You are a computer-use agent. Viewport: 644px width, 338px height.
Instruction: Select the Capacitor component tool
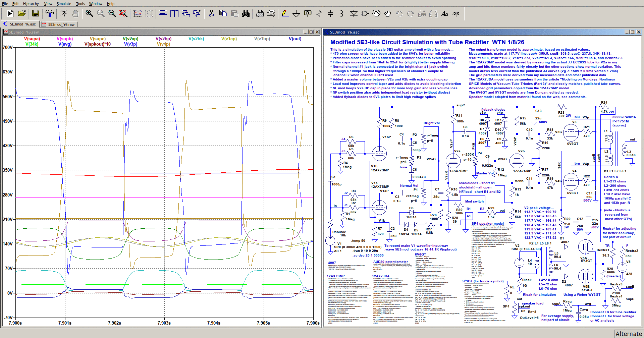pos(330,13)
